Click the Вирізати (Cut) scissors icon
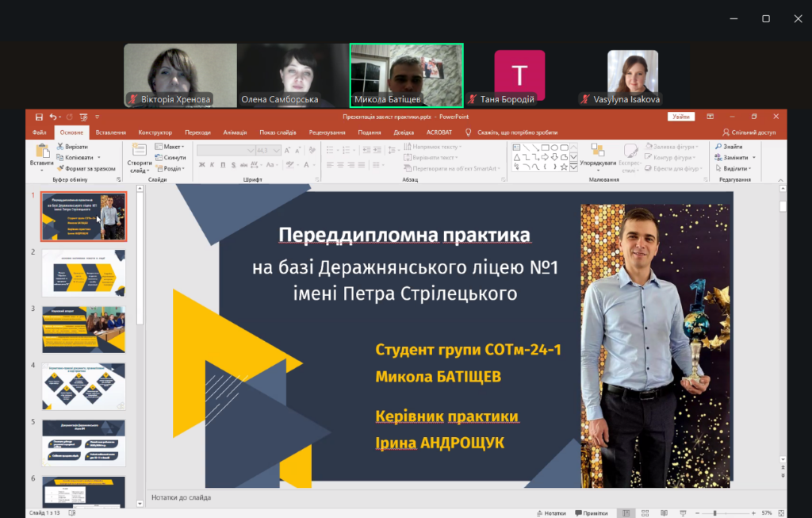Viewport: 812px width, 518px height. 60,147
